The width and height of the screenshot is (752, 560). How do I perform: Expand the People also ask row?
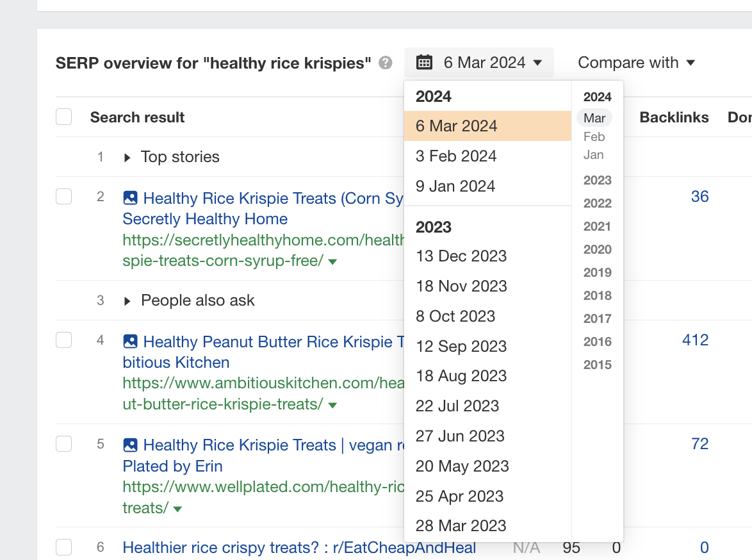pyautogui.click(x=126, y=300)
